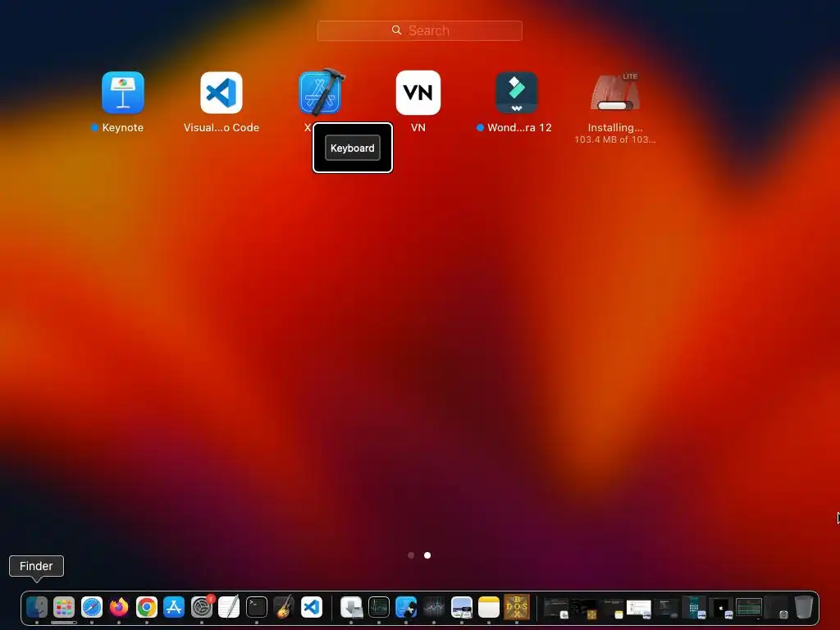Viewport: 840px width, 630px height.
Task: Launch DOSBox from the Dock
Action: coord(517,608)
